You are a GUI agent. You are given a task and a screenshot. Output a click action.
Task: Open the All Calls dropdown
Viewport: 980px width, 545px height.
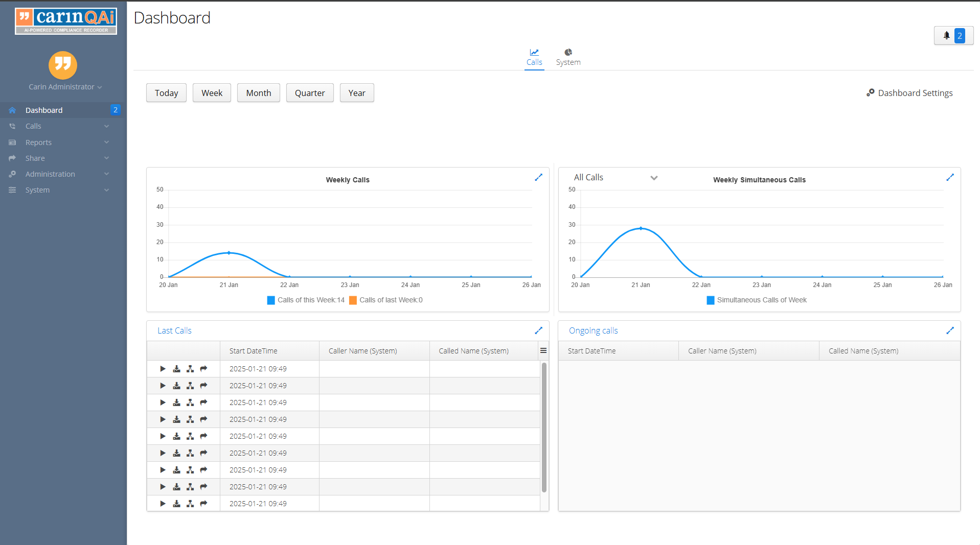(615, 178)
